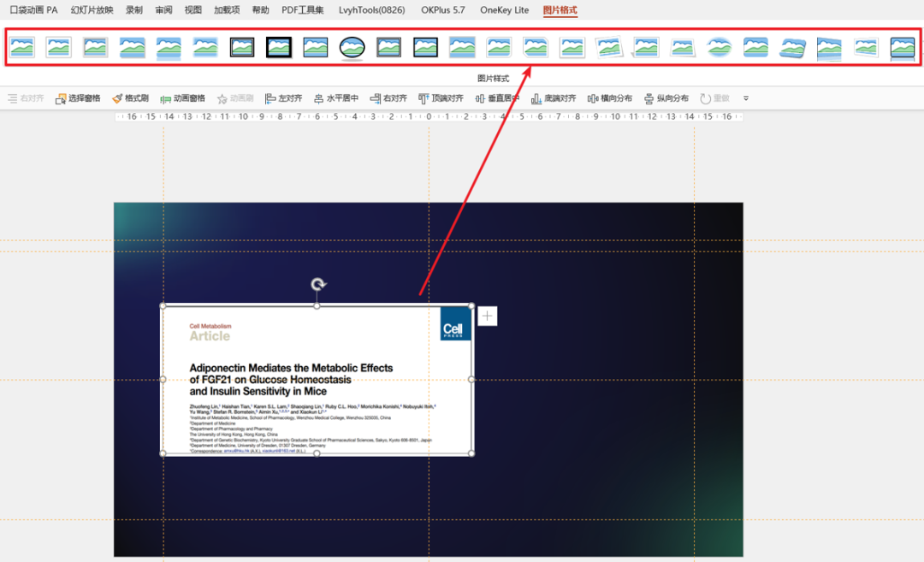Apply the thick black frame picture style
Viewport: 924px width, 562px height.
point(279,47)
